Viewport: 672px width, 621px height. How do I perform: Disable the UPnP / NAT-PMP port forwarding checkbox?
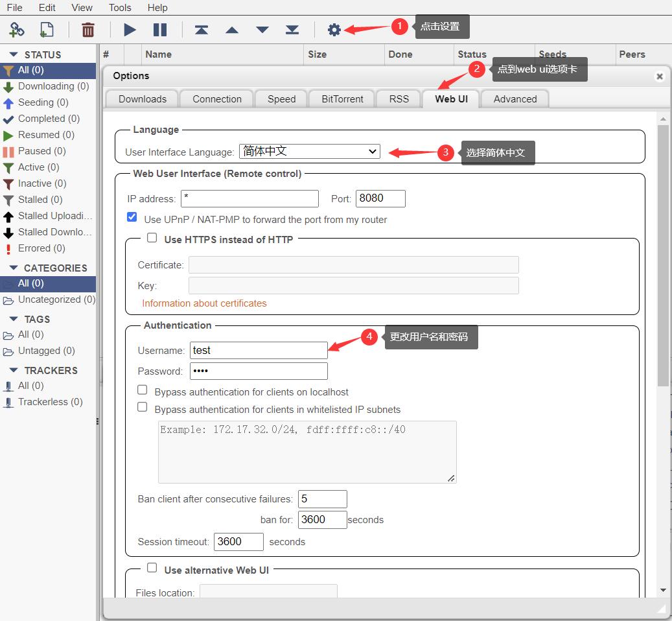point(132,217)
